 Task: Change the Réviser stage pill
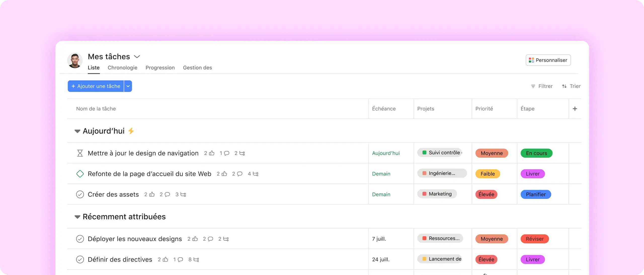click(x=535, y=239)
